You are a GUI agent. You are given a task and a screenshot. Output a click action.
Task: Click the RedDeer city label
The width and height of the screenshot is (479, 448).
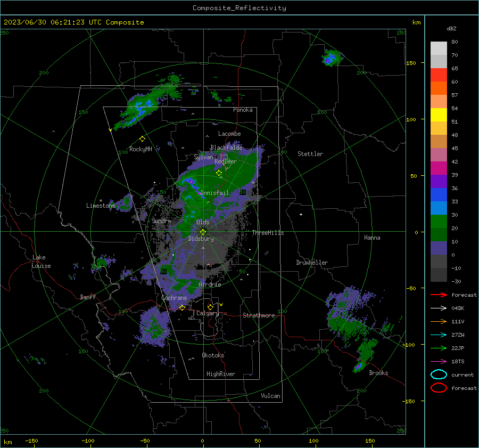tap(226, 161)
